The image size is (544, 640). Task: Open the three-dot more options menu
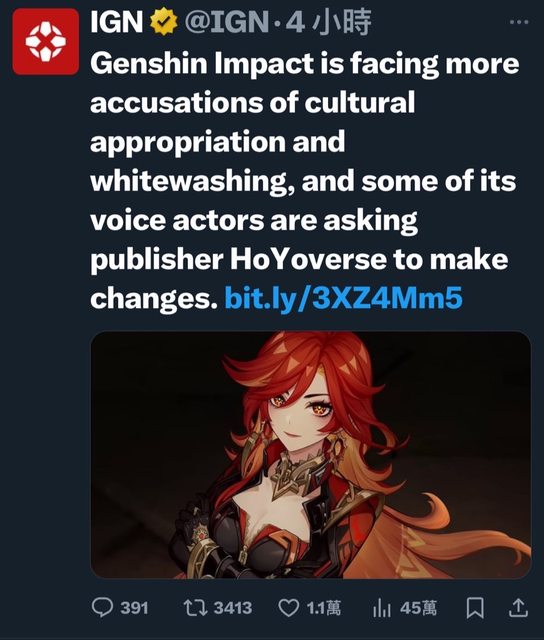[519, 22]
